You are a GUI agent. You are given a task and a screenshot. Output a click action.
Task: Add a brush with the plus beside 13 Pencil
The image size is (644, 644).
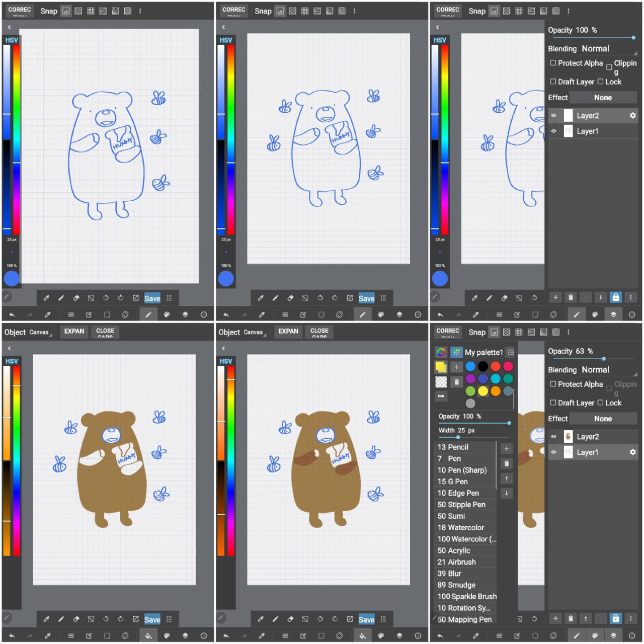tap(507, 448)
